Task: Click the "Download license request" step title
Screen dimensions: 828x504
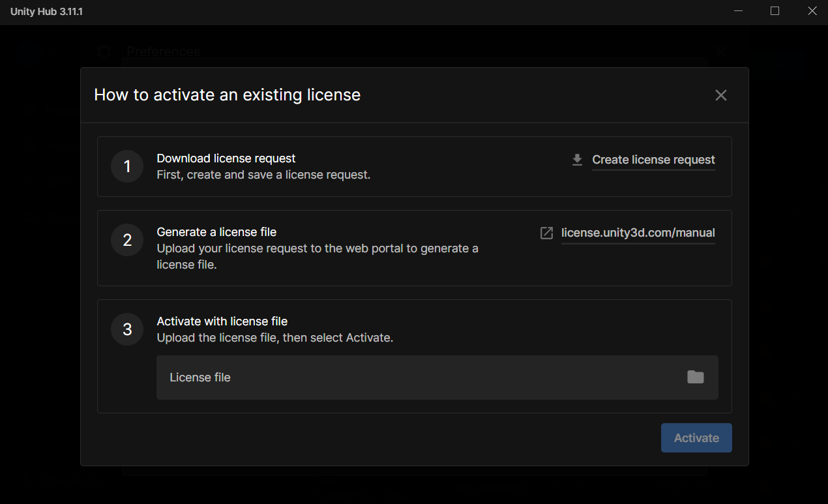Action: pyautogui.click(x=226, y=158)
